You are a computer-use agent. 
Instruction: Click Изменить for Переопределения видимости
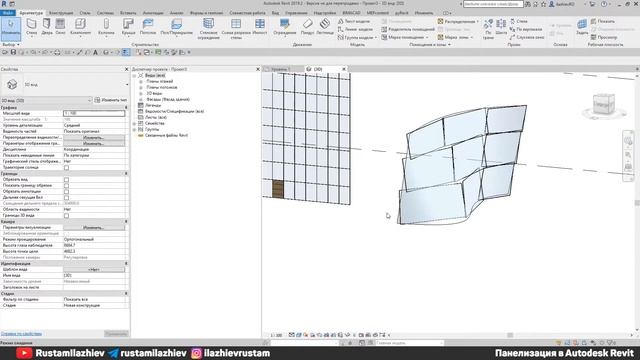(94, 138)
